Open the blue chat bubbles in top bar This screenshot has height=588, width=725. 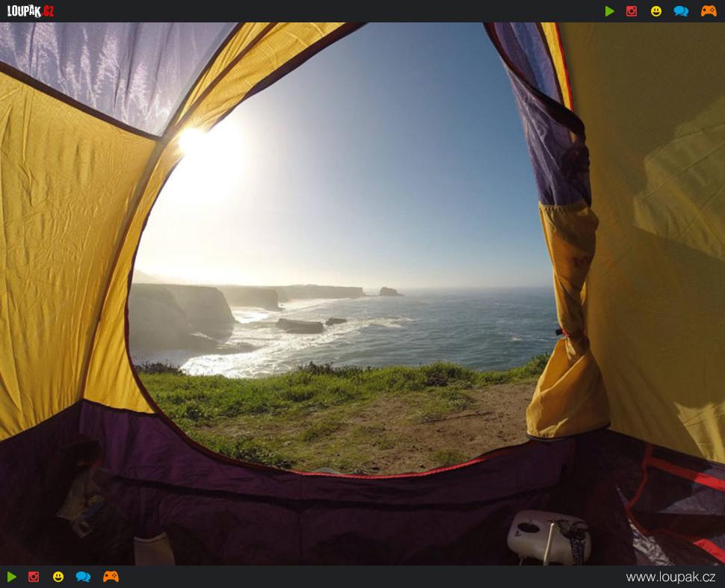pyautogui.click(x=681, y=11)
